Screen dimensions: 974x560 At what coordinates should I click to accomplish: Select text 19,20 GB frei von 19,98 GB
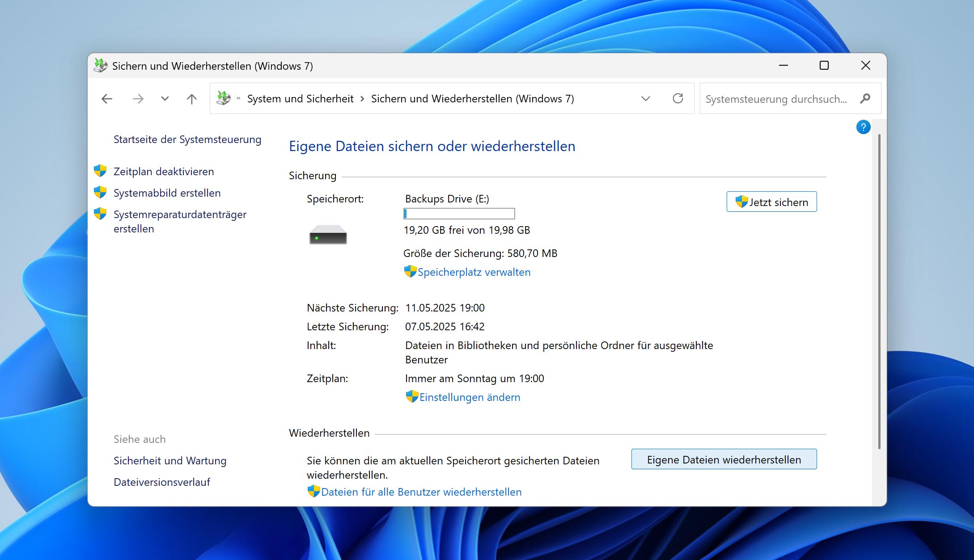click(x=467, y=230)
